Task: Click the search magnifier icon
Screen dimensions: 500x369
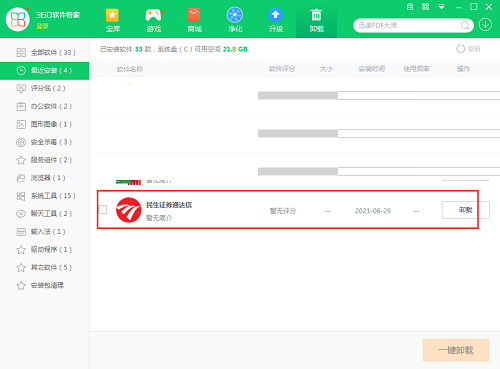Action: [465, 25]
